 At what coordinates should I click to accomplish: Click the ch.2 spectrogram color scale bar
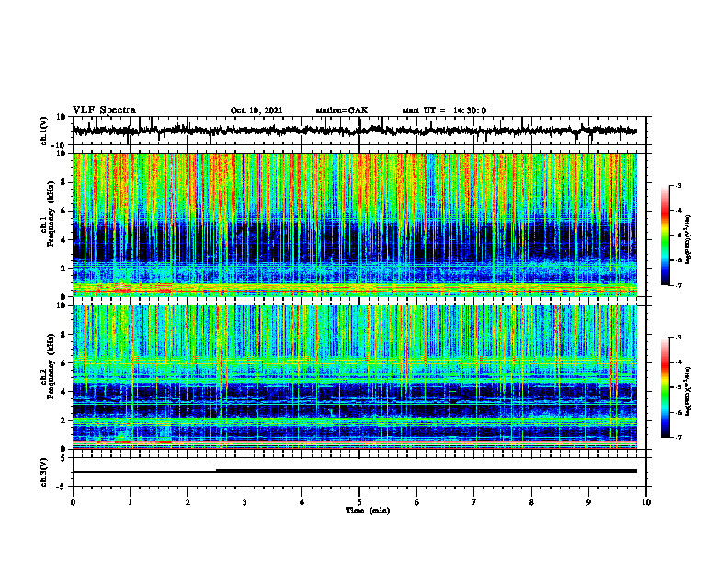tap(665, 387)
